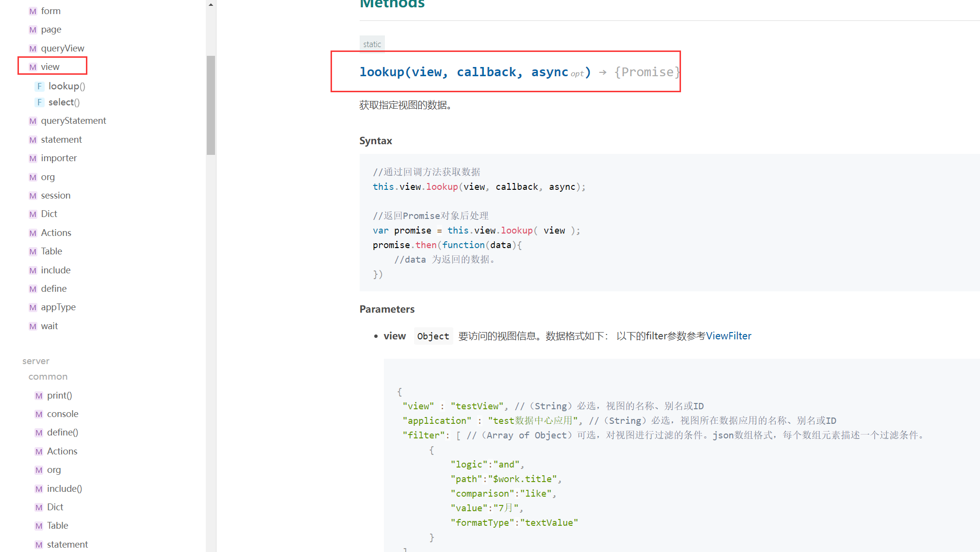Screen dimensions: 980x552
Task: Open the include() entry under common
Action: coord(64,488)
